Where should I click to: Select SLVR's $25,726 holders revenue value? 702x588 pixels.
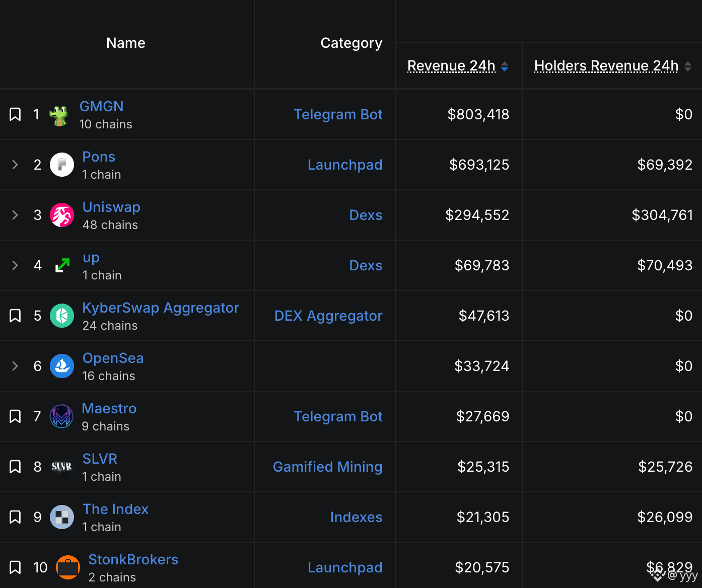click(666, 467)
